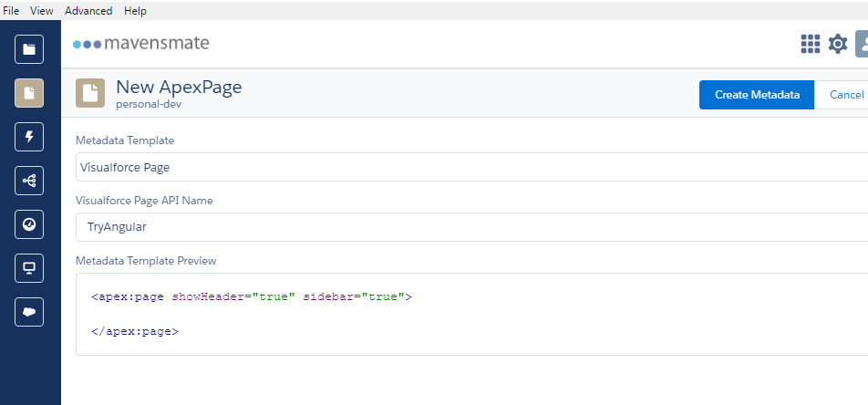Open the lightning bolt sidebar icon
Screen dimensions: 868x405
[x=29, y=137]
